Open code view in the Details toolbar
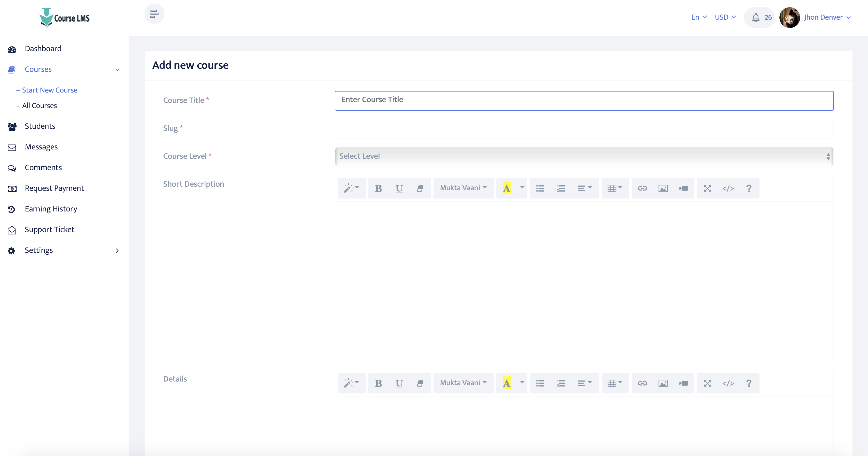 pos(729,383)
